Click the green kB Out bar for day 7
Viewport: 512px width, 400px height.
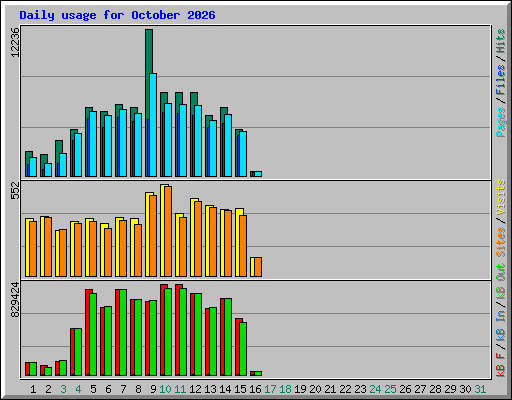pyautogui.click(x=123, y=332)
